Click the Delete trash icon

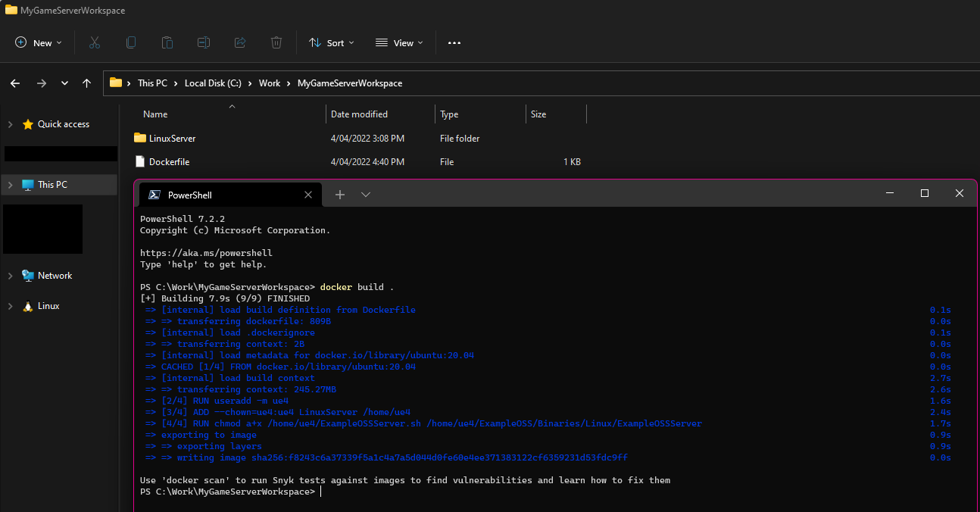pos(276,42)
